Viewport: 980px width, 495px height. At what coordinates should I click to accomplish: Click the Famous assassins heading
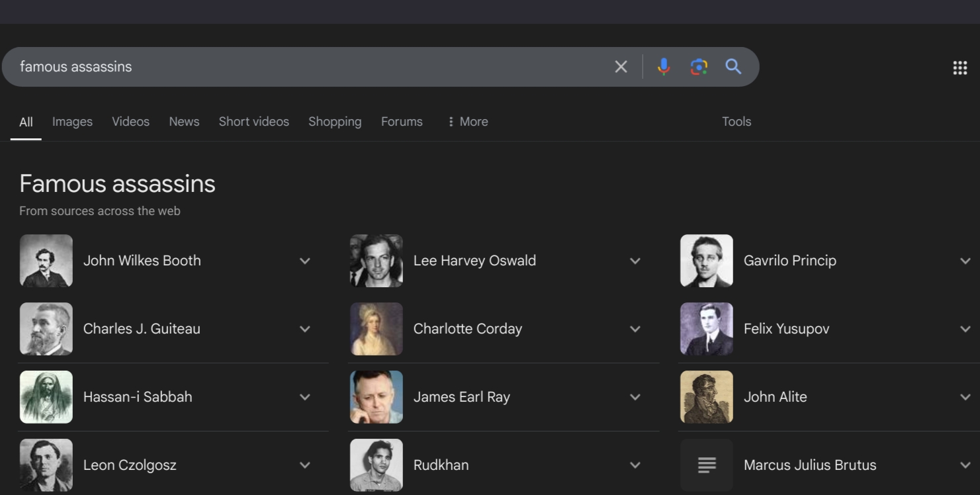point(117,183)
